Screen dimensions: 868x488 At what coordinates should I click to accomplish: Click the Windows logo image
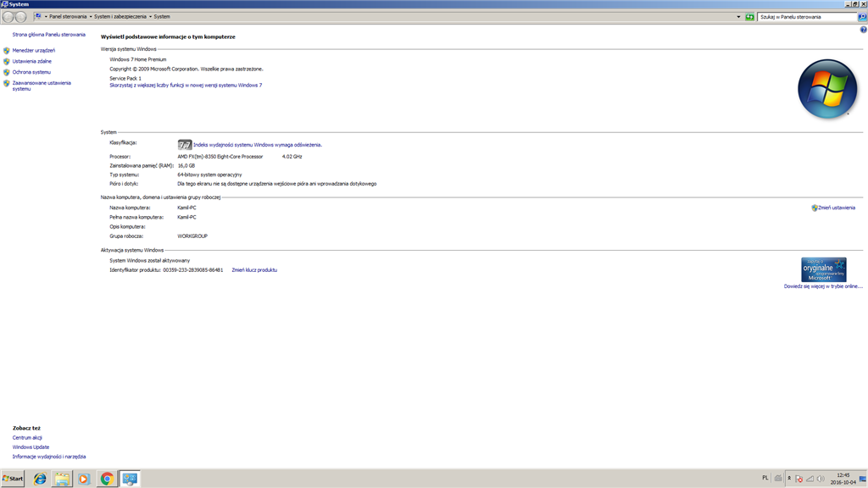tap(827, 89)
